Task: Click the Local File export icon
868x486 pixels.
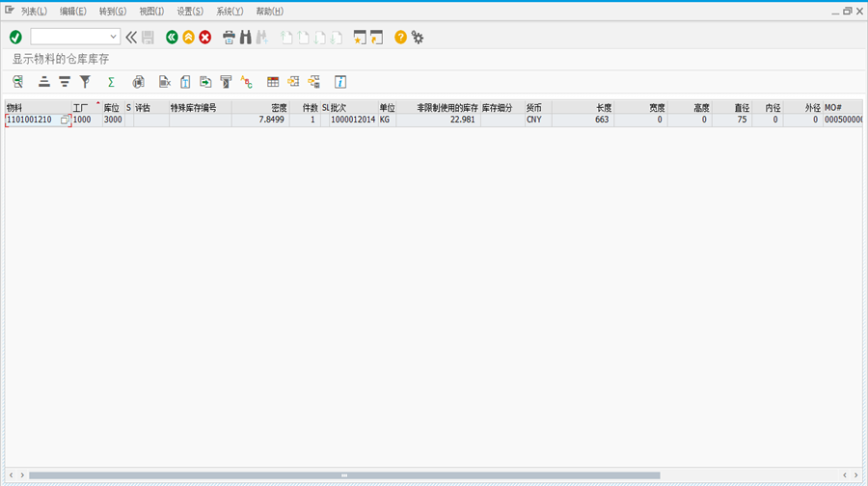Action: click(x=205, y=82)
